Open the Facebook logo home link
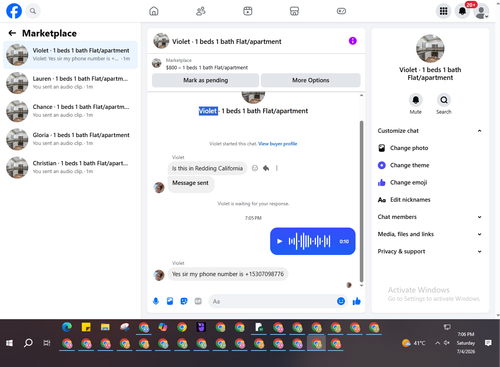This screenshot has width=500, height=367. (x=14, y=11)
